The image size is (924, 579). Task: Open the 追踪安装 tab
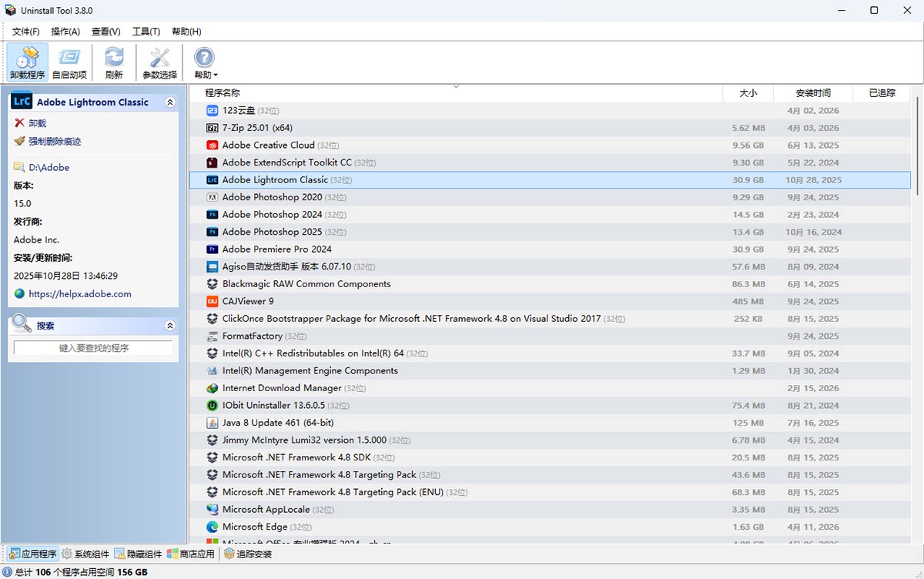pyautogui.click(x=248, y=554)
